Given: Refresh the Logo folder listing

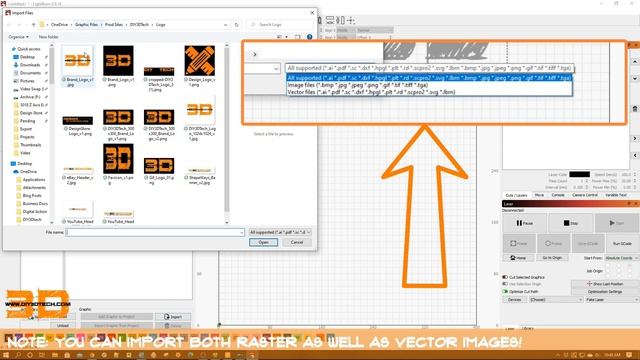Looking at the screenshot, I should click(x=237, y=25).
